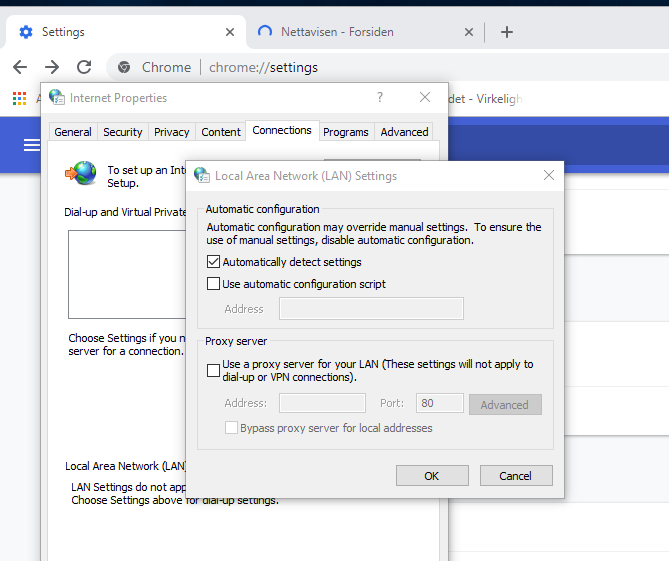The width and height of the screenshot is (669, 561).
Task: Switch to the Programs tab
Action: tap(346, 132)
